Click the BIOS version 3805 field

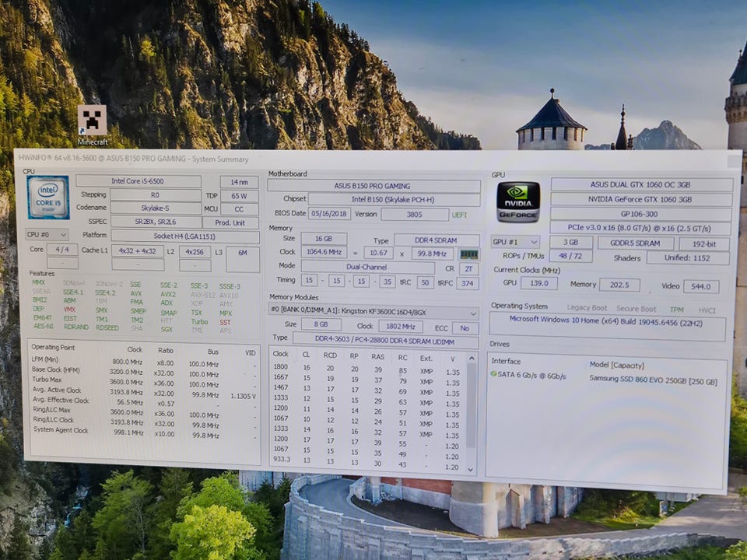(x=415, y=215)
